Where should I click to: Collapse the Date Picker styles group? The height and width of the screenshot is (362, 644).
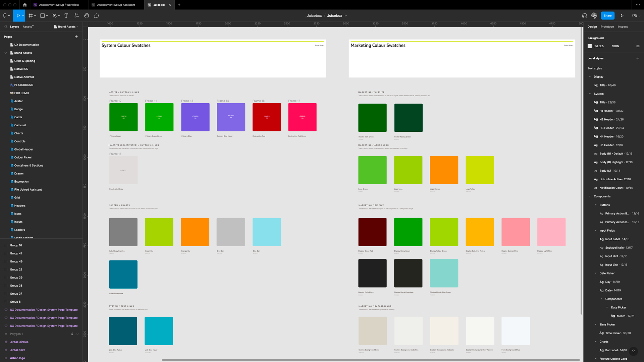pos(596,273)
